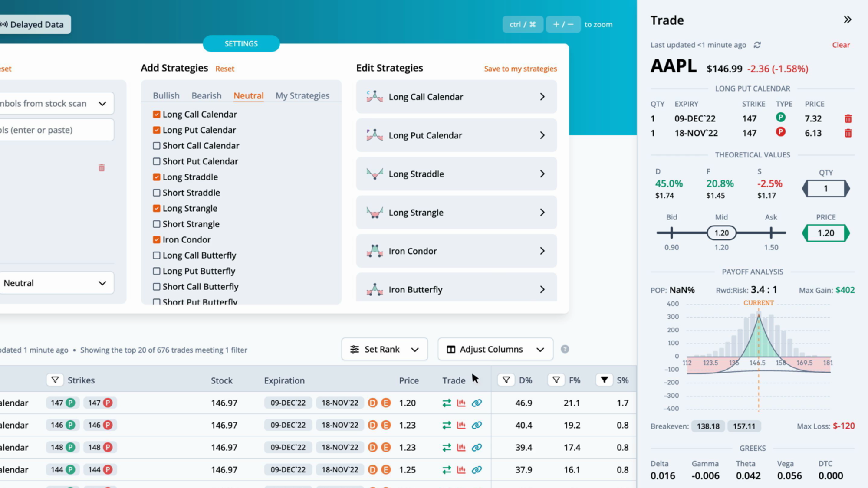Uncheck Long Call Calendar strategy

157,115
